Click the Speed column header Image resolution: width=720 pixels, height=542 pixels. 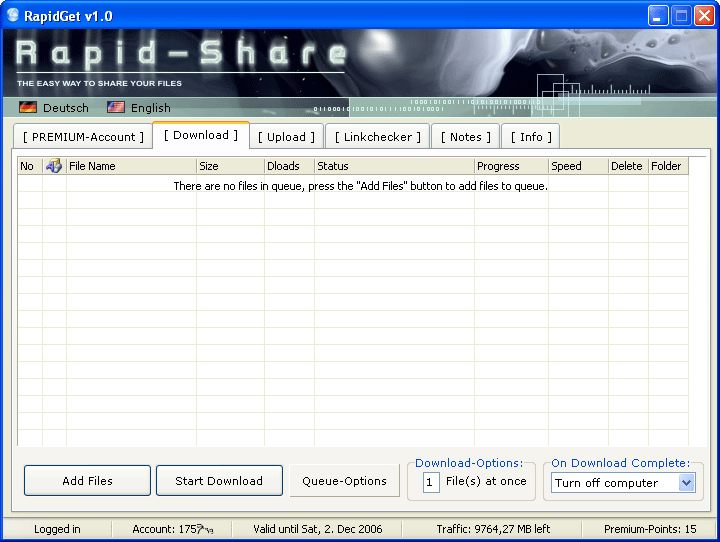tap(579, 166)
